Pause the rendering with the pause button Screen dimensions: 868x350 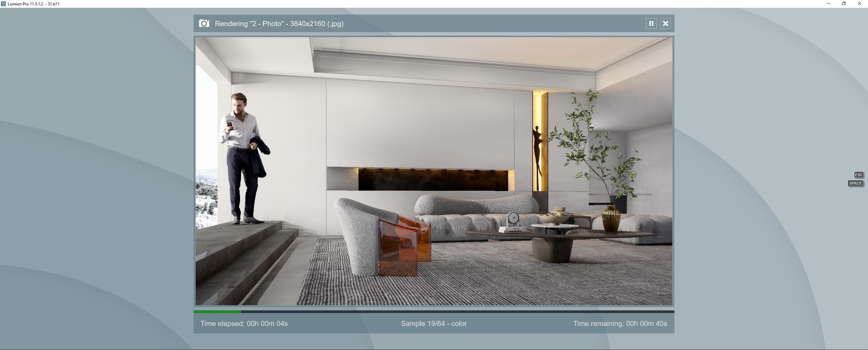point(651,23)
